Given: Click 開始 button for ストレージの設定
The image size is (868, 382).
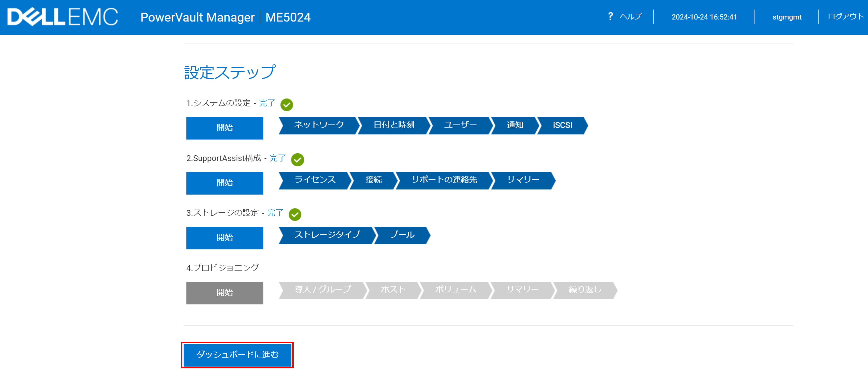Looking at the screenshot, I should click(225, 238).
